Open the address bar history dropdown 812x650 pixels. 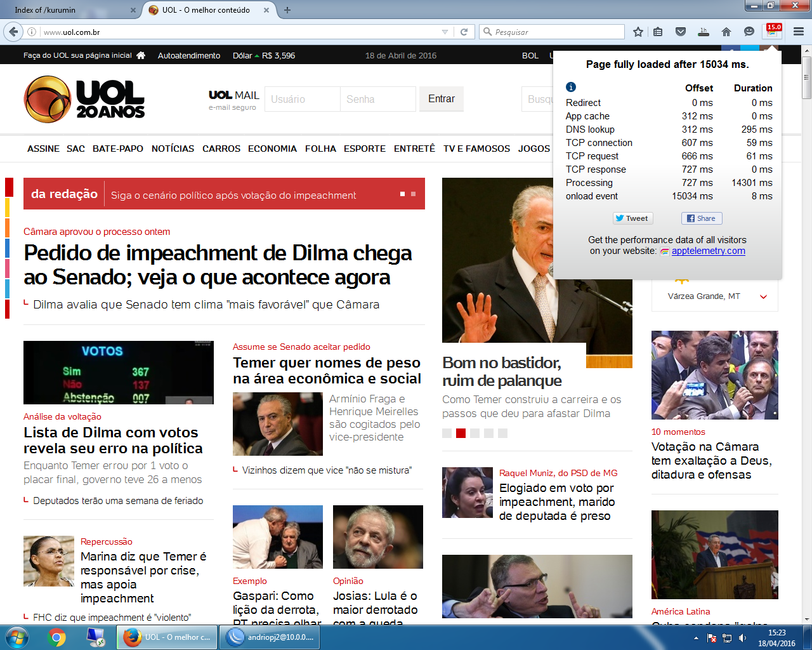(445, 32)
